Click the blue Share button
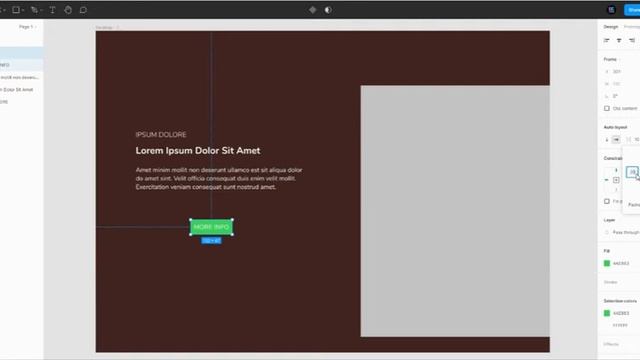 coord(632,10)
